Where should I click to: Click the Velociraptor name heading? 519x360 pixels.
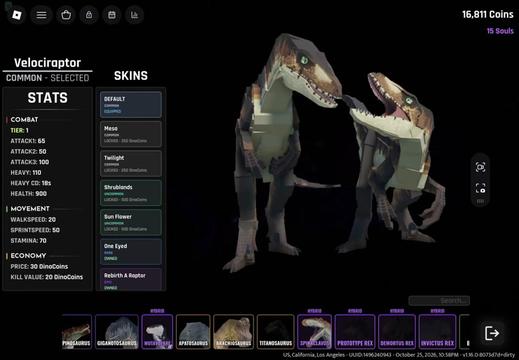coord(47,63)
